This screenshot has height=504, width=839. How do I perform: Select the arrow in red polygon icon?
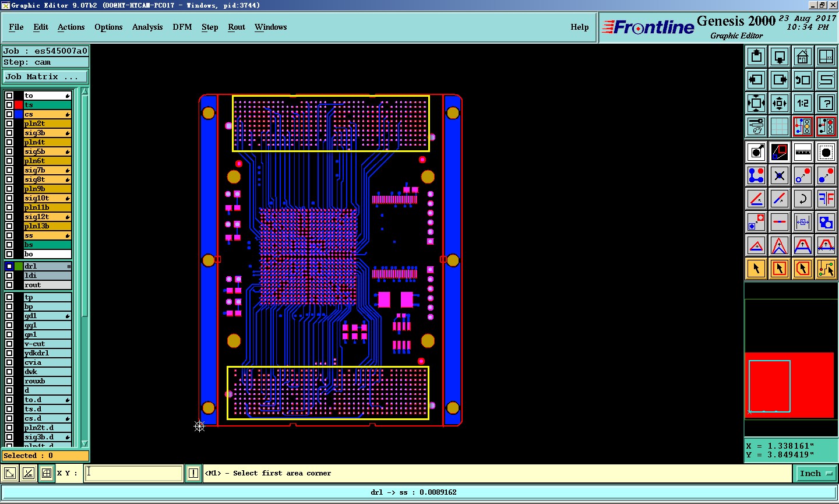pyautogui.click(x=803, y=269)
